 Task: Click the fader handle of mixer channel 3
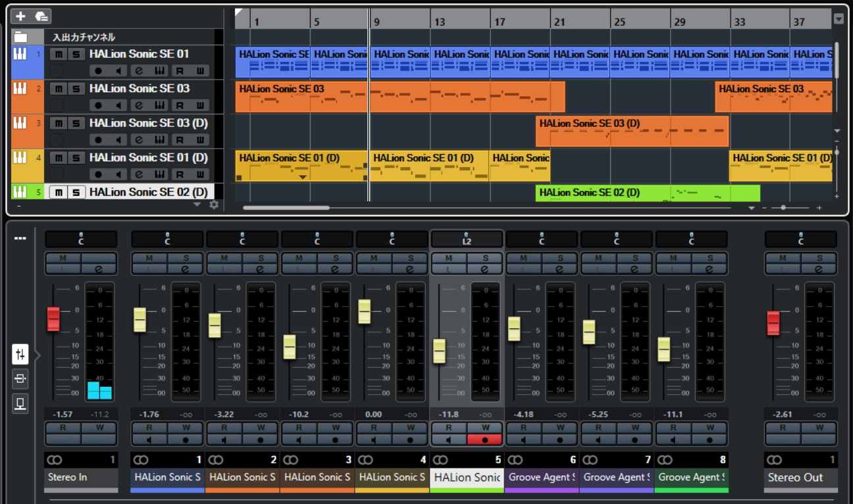click(290, 347)
